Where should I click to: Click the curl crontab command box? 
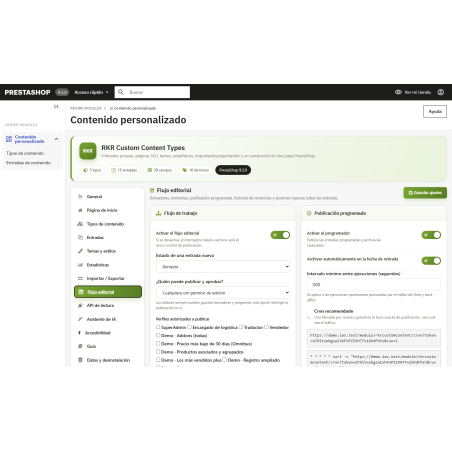click(x=374, y=359)
